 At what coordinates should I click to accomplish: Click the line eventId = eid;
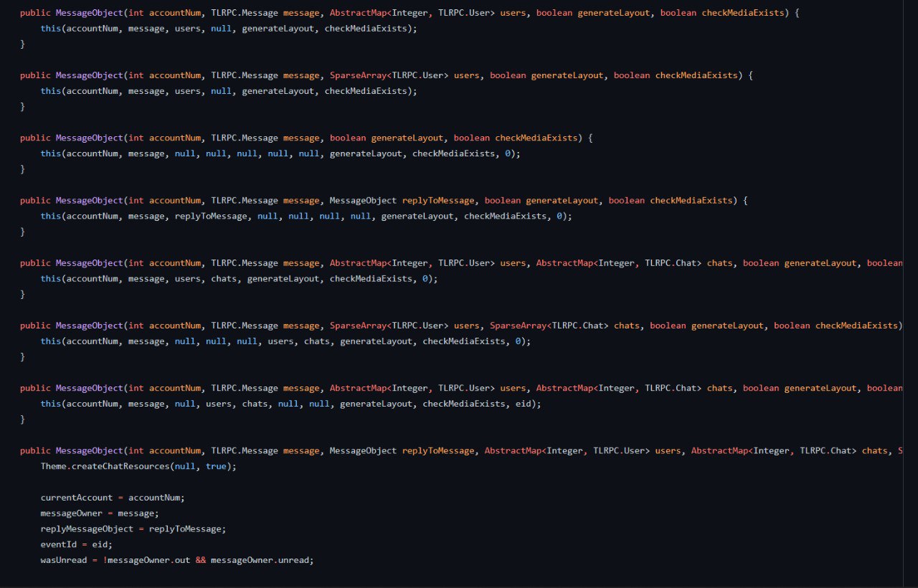click(77, 545)
